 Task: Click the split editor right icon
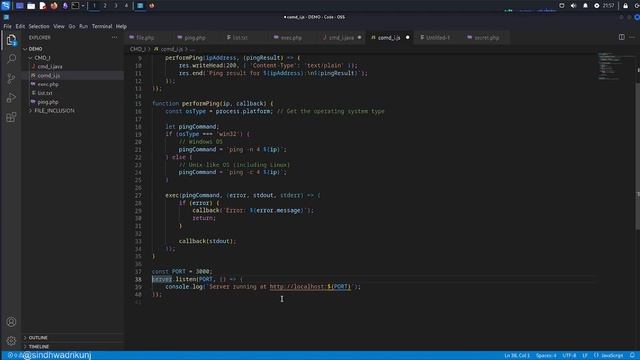(621, 37)
